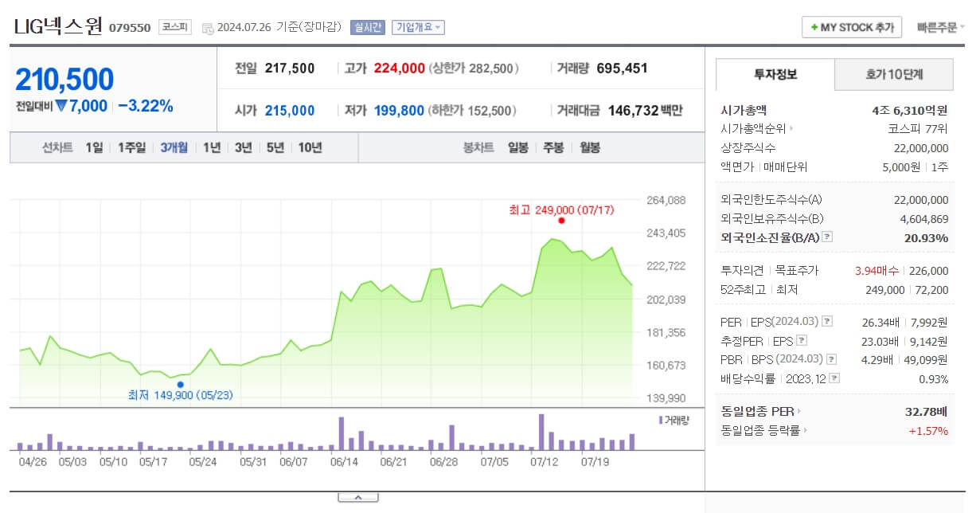Click the 투자의견 label
980x513 pixels.
[x=743, y=271]
